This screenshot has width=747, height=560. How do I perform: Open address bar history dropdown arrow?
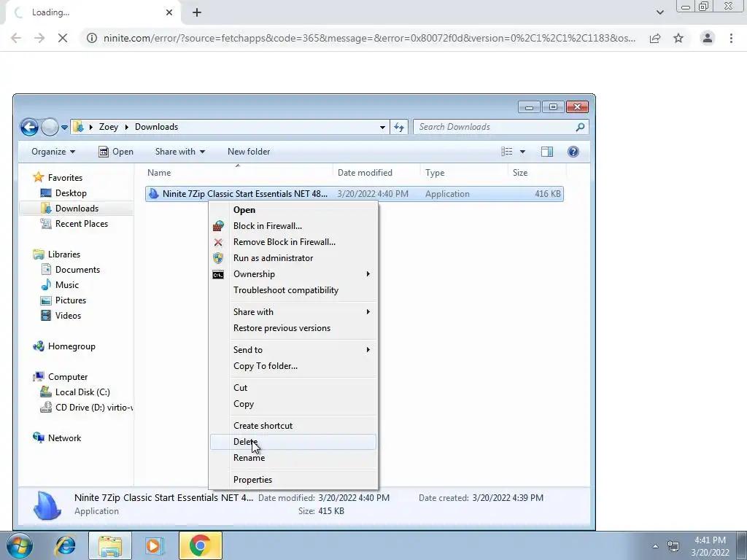click(382, 127)
